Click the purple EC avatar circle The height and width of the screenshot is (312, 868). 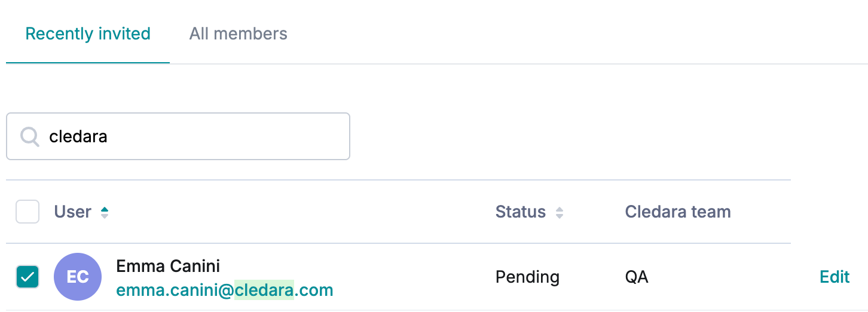77,277
